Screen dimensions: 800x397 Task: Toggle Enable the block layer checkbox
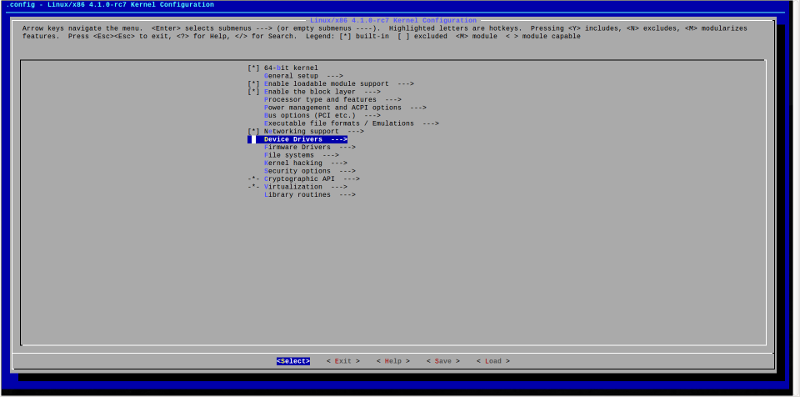tap(254, 92)
